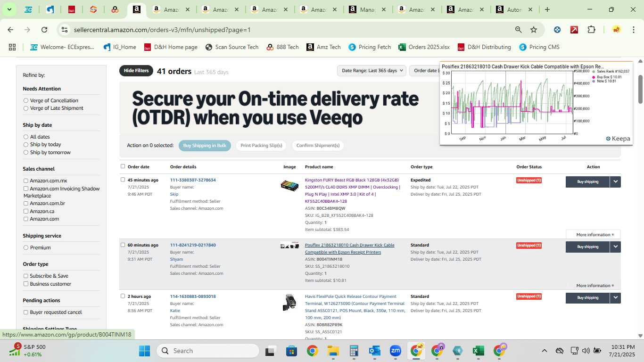644x362 pixels.
Task: Open the Orders 2025.xlsx bookmark
Action: click(424, 47)
